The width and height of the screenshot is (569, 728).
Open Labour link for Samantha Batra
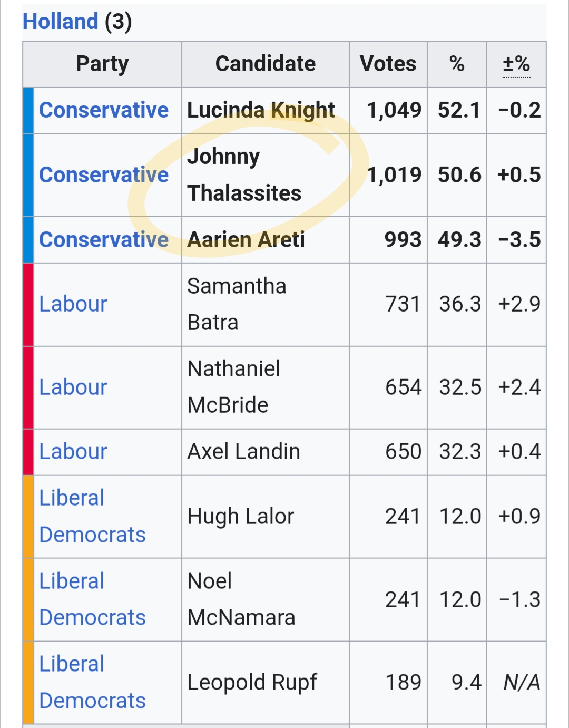point(73,304)
